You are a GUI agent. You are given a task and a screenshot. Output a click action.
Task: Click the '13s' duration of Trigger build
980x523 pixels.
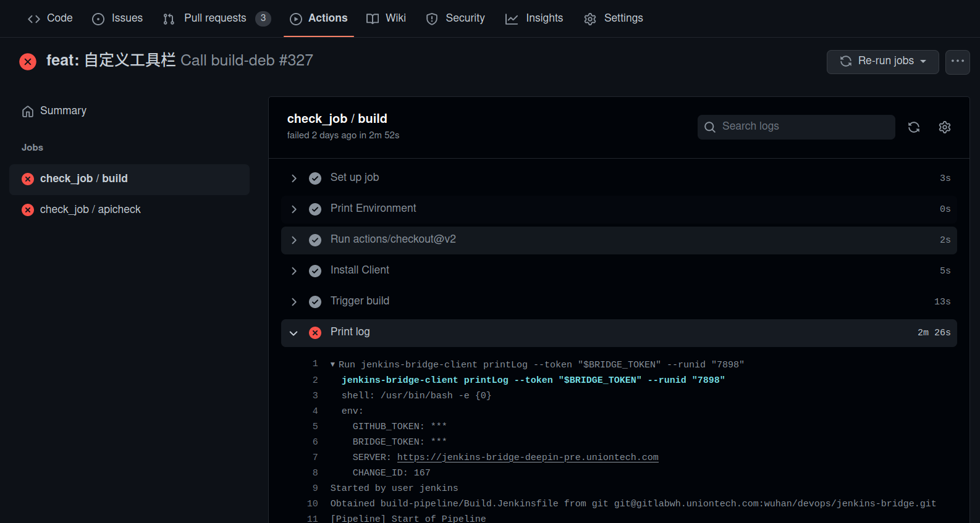click(x=942, y=301)
